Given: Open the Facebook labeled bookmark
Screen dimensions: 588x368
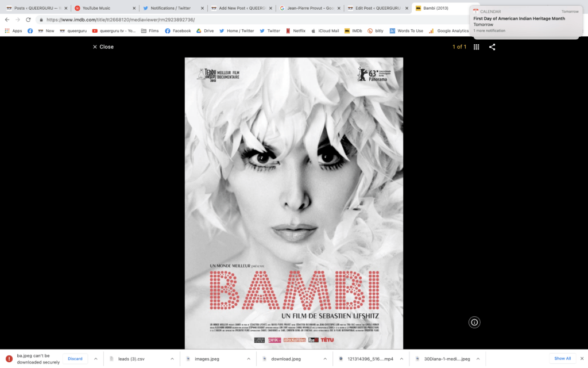Looking at the screenshot, I should click(x=178, y=31).
